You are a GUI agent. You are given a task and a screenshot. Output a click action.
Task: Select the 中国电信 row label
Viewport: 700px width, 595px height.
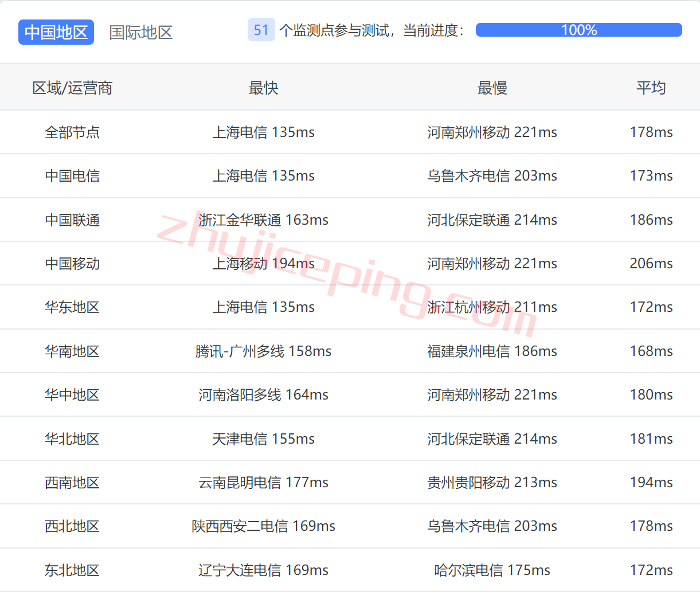pyautogui.click(x=72, y=176)
